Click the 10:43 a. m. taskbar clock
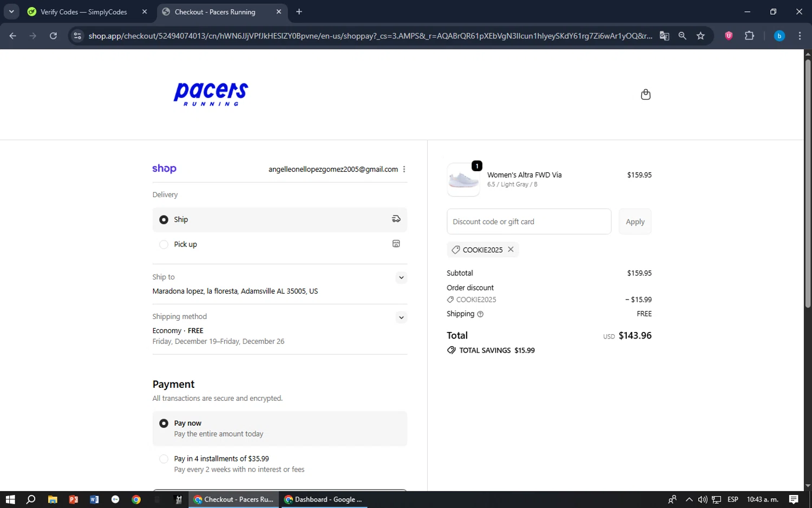Viewport: 812px width, 508px height. (x=762, y=499)
